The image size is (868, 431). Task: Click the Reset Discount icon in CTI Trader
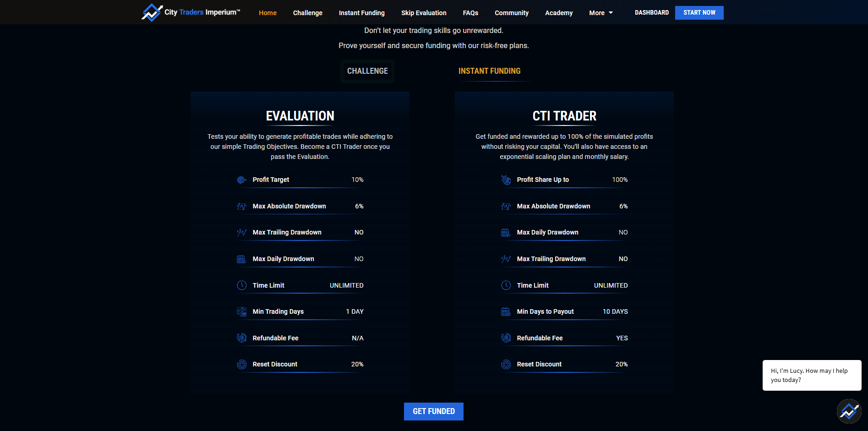click(x=506, y=365)
